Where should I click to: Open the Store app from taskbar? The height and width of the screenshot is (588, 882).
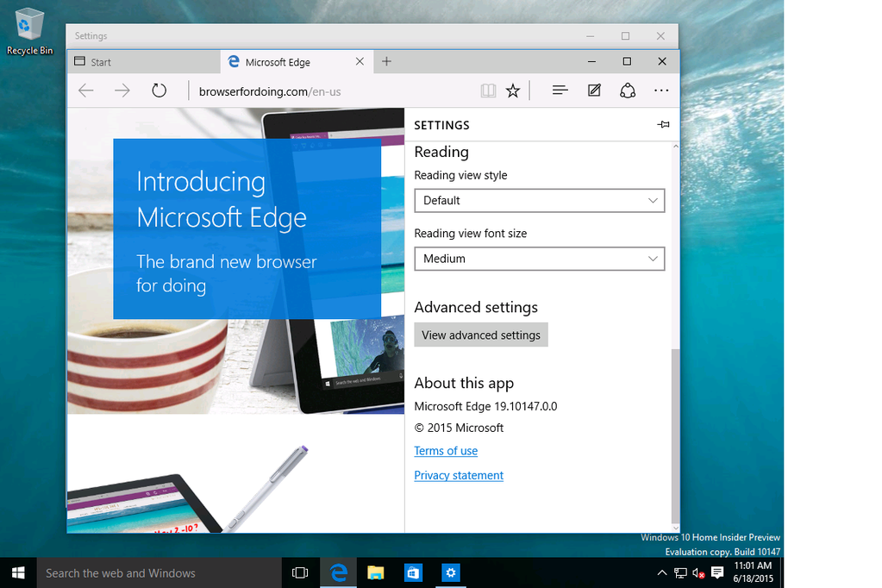point(413,572)
